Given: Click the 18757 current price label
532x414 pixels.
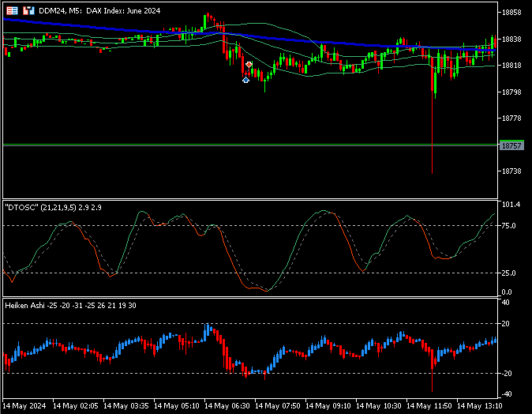Looking at the screenshot, I should click(x=511, y=145).
